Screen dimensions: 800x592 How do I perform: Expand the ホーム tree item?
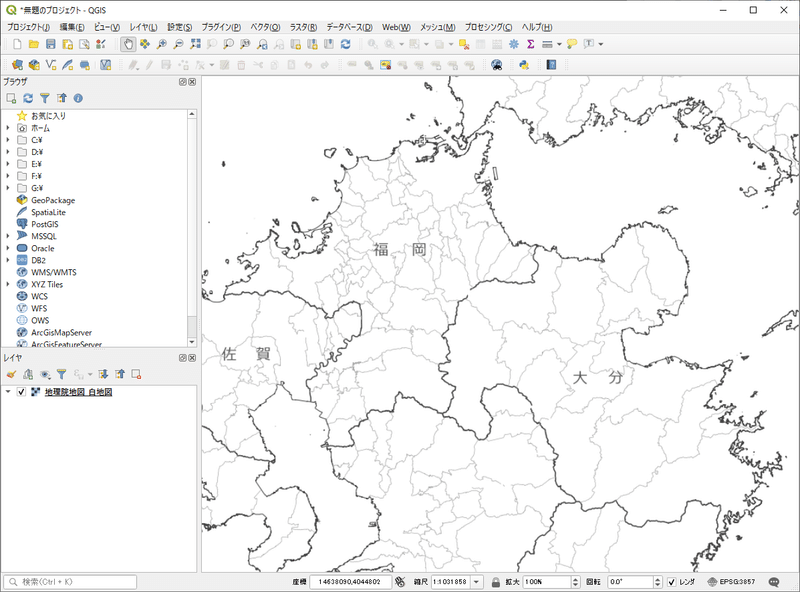click(x=8, y=128)
